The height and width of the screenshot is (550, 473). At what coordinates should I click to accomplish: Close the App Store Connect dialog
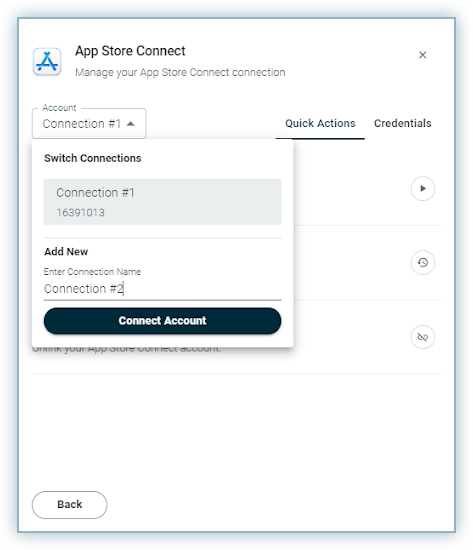coord(422,55)
